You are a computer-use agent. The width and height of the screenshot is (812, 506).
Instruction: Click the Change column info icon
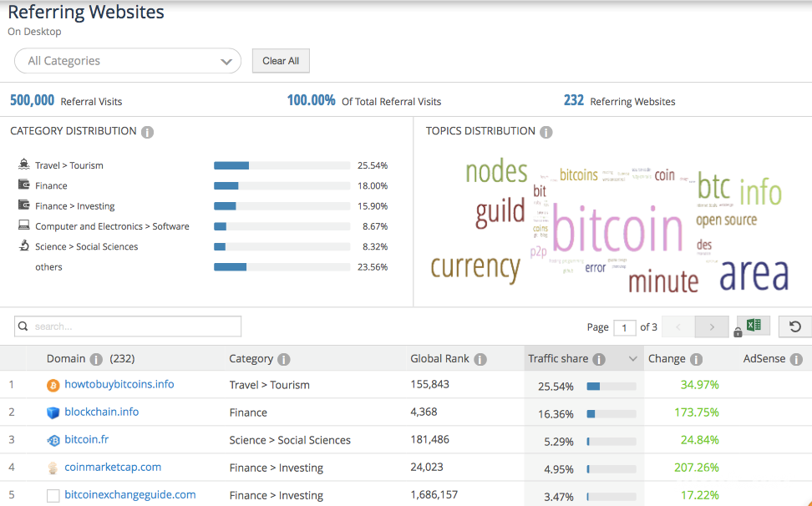[x=697, y=360]
